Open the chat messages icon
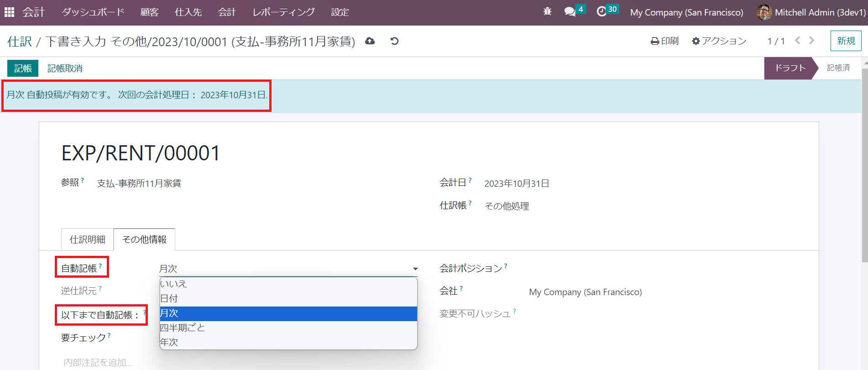This screenshot has width=868, height=370. pyautogui.click(x=570, y=12)
